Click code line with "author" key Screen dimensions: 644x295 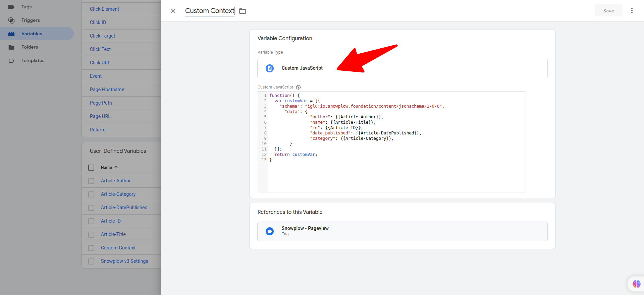point(346,117)
